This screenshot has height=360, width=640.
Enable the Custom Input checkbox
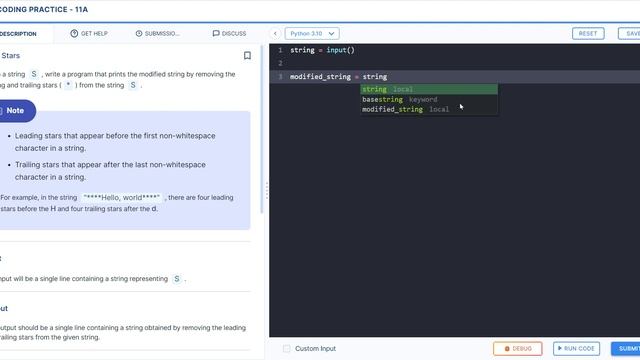287,349
